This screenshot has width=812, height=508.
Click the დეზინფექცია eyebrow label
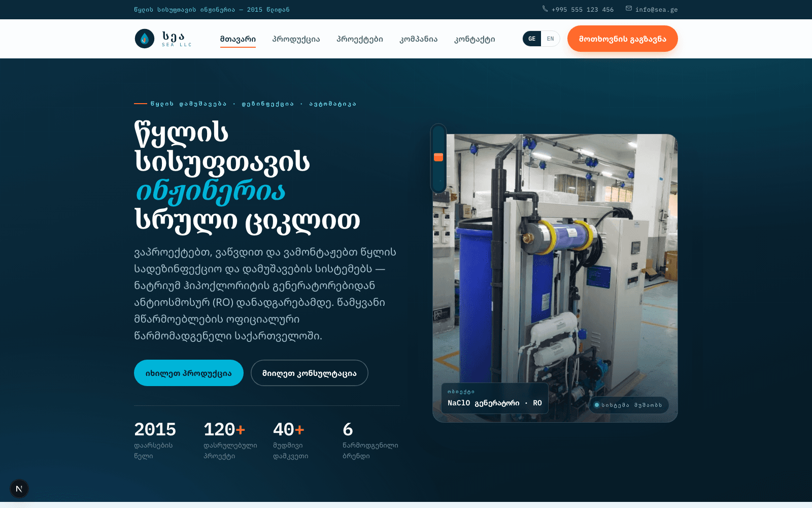(x=268, y=104)
